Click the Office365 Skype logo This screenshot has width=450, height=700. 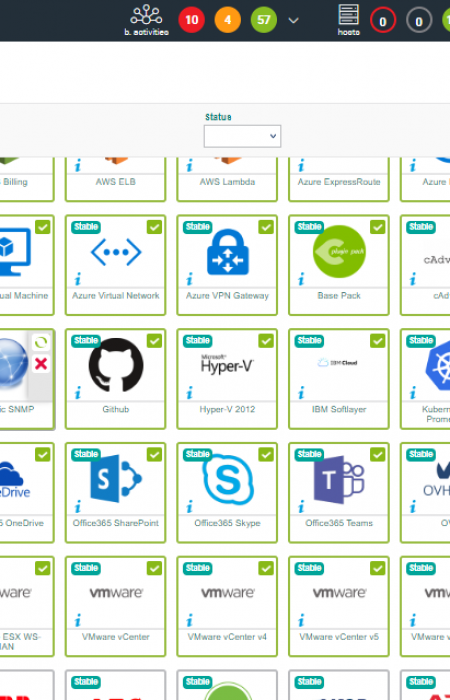(228, 479)
